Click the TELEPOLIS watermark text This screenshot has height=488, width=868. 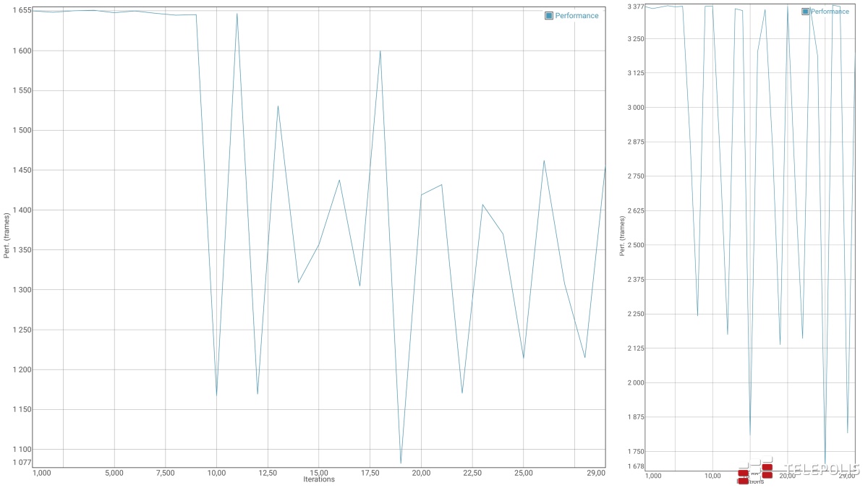[x=821, y=471]
